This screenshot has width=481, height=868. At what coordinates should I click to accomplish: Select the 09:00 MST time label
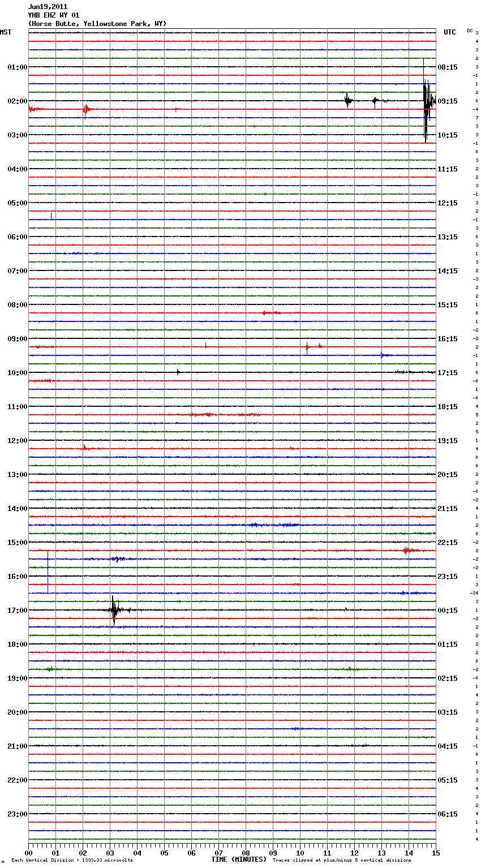coord(17,339)
